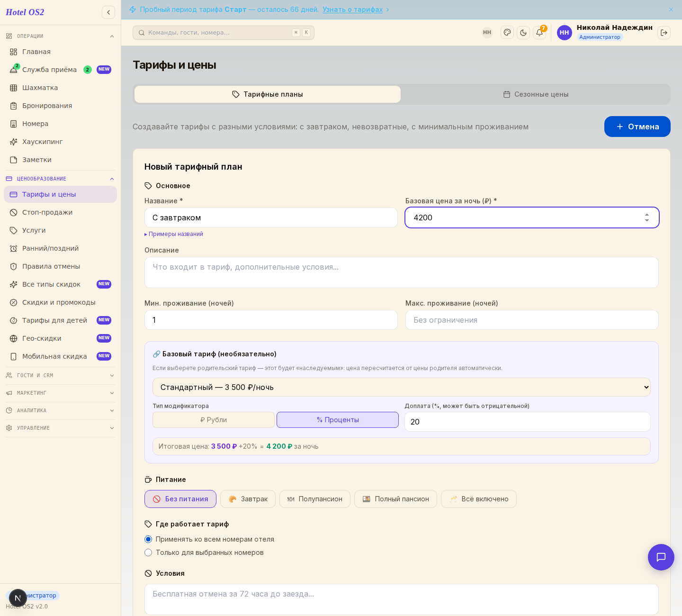Choose Полный пансион meal option
682x616 pixels.
tap(395, 499)
